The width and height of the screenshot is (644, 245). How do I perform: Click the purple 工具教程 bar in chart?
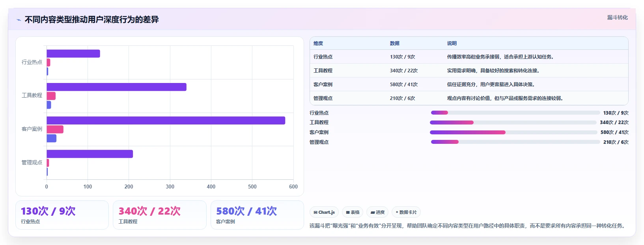tap(116, 87)
